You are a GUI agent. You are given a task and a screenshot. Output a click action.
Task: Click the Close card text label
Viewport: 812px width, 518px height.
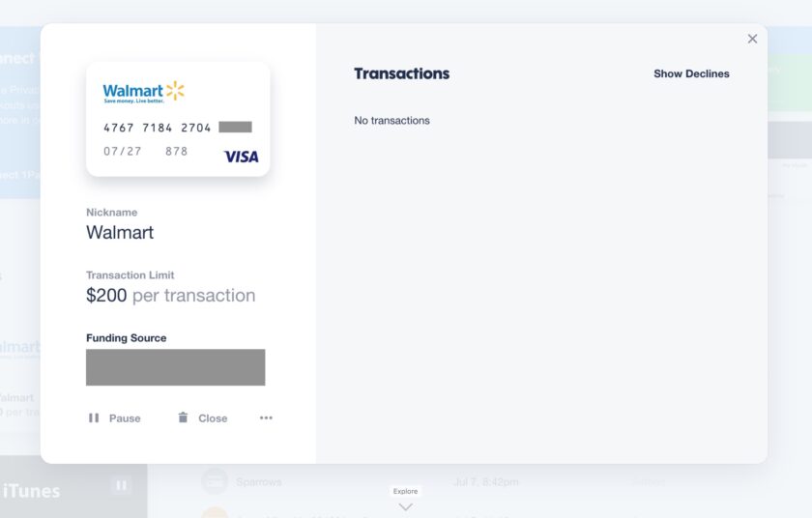click(213, 418)
